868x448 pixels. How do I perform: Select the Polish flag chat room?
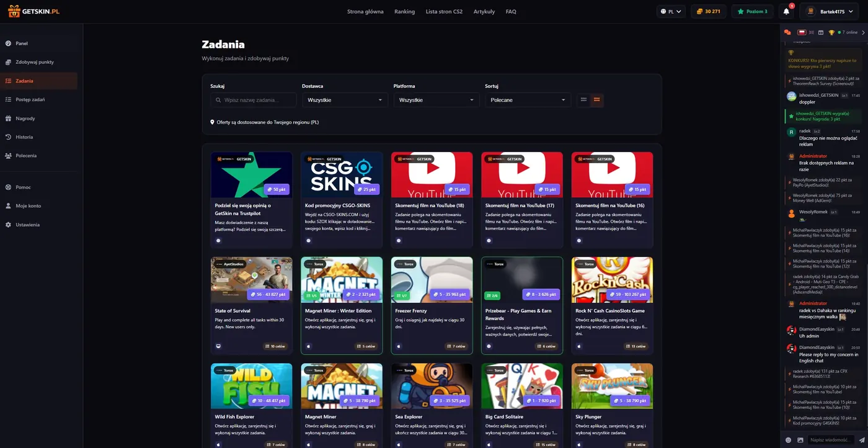802,32
